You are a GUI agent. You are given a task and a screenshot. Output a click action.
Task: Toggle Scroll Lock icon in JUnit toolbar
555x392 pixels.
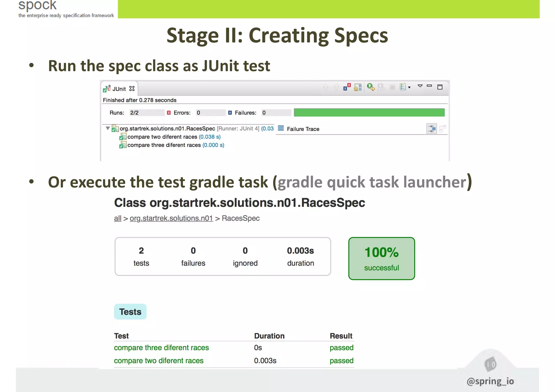pos(358,87)
